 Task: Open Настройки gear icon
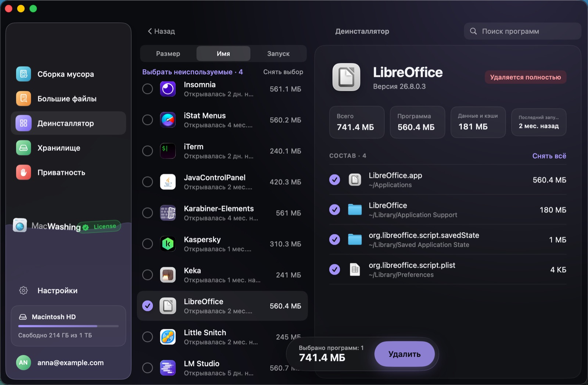[x=24, y=290]
